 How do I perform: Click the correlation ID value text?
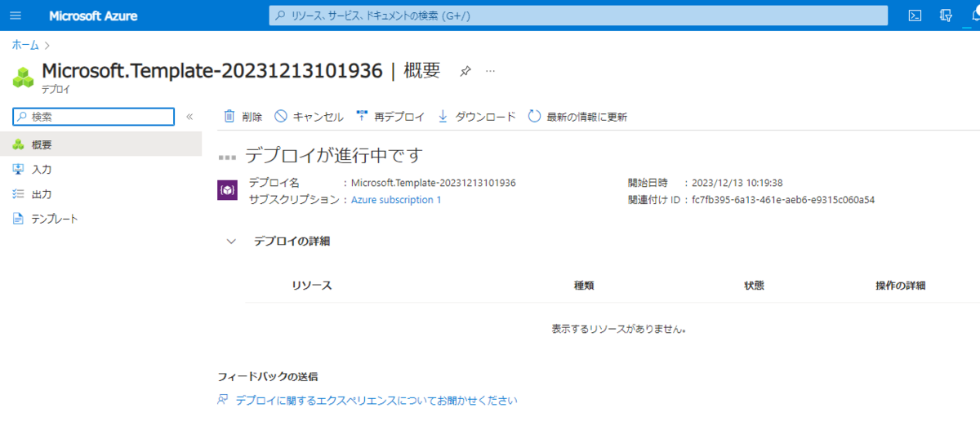(783, 200)
